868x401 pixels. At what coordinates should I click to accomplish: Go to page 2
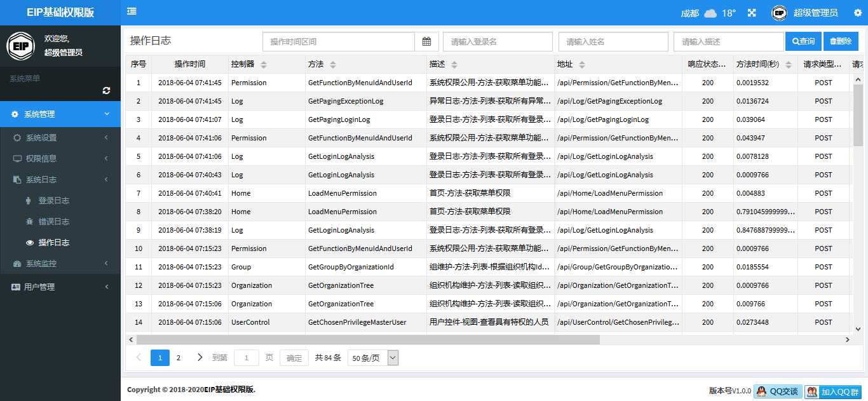coord(179,358)
